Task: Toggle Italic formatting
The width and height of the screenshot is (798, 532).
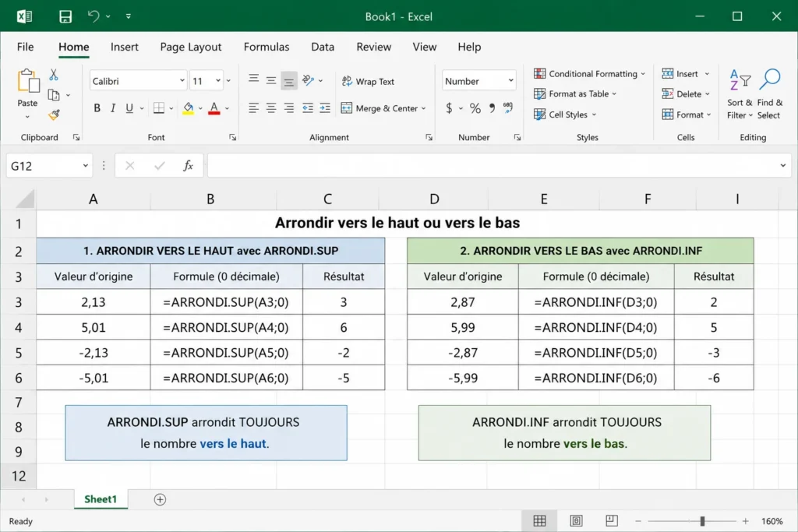Action: pos(113,107)
